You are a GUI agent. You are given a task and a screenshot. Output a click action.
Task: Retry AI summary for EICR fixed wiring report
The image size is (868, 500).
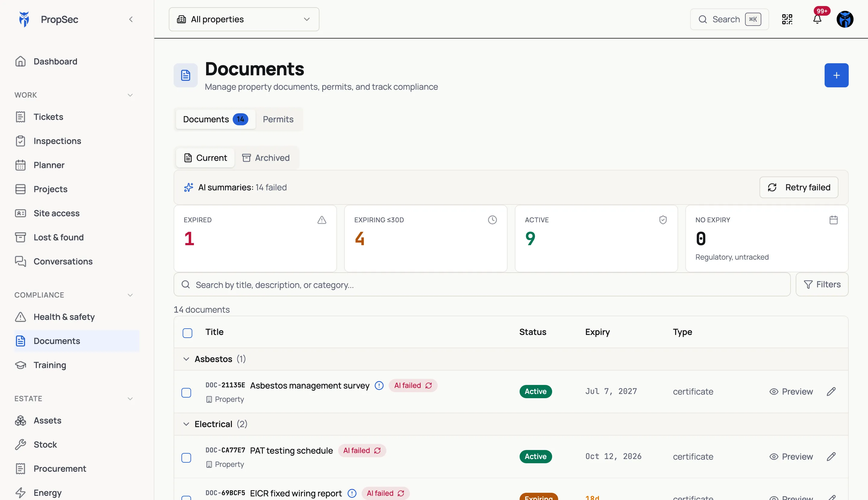point(401,493)
